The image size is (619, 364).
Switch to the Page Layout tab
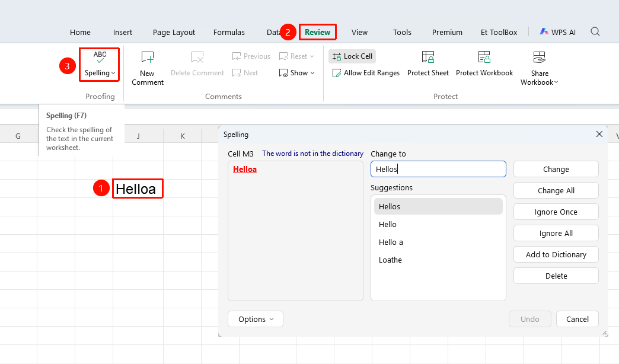[x=174, y=33]
